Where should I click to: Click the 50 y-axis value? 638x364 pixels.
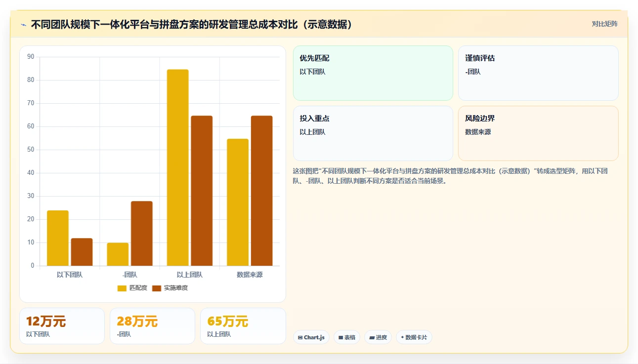[x=31, y=150]
